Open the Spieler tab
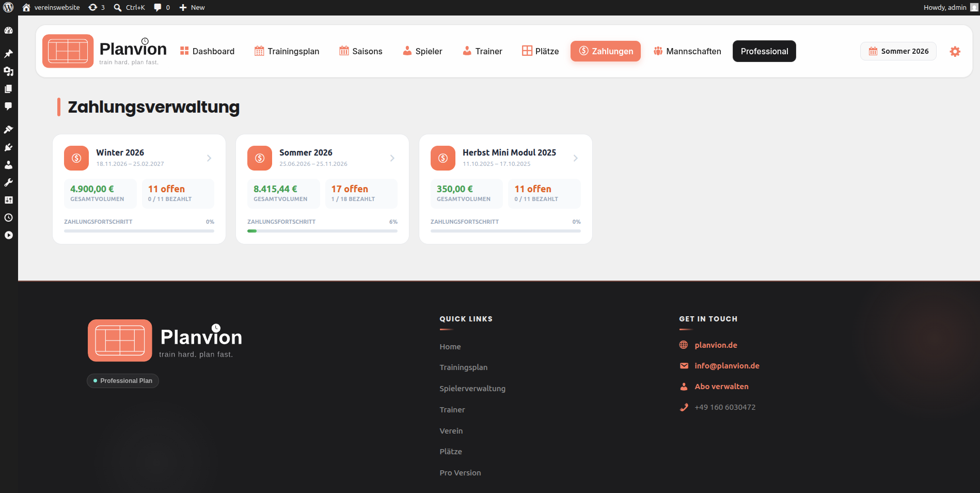980x493 pixels. coord(422,51)
